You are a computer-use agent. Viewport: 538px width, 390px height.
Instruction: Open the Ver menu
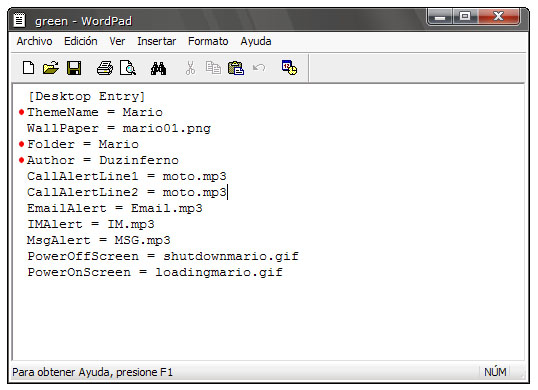pos(117,41)
